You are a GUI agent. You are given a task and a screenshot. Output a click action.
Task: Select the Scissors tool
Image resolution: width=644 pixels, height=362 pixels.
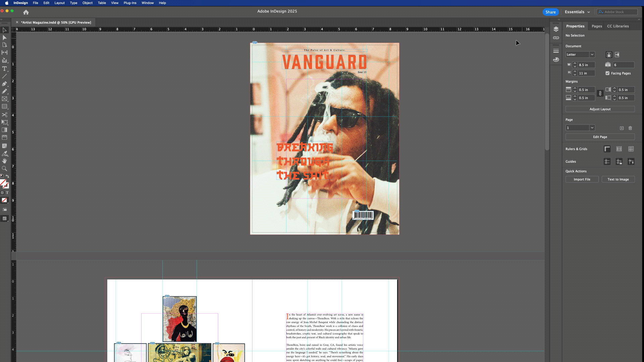(4, 115)
